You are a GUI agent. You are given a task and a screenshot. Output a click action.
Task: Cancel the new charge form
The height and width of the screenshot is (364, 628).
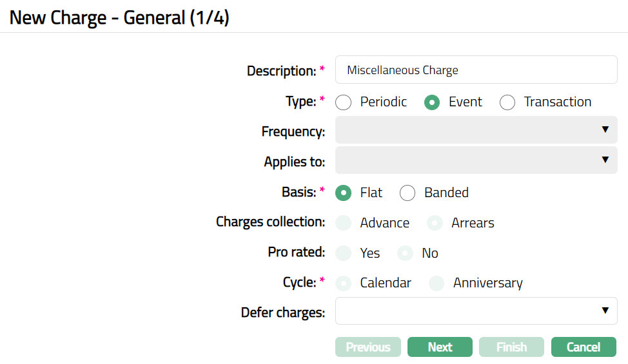[x=583, y=347]
